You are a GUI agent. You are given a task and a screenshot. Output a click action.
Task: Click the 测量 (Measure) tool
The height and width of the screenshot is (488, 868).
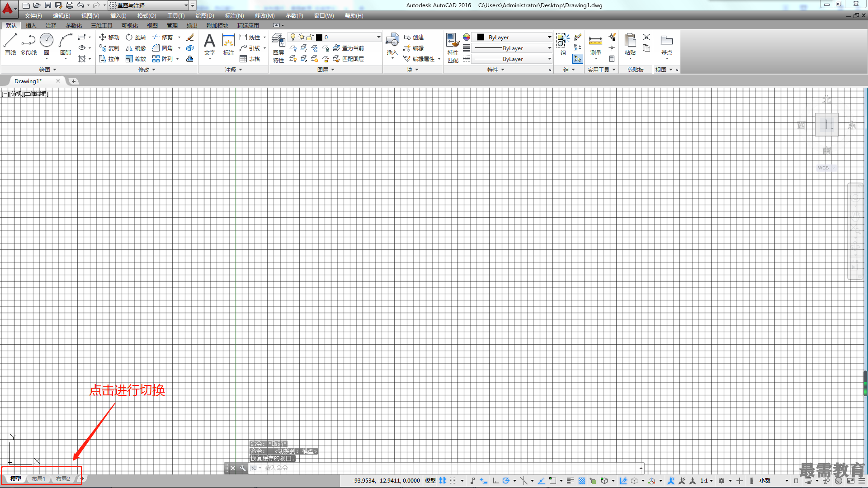click(x=595, y=44)
